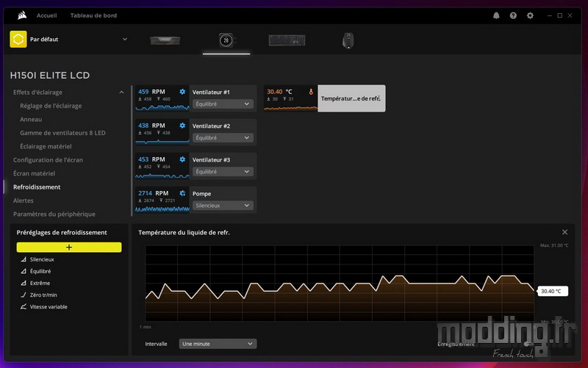Image resolution: width=588 pixels, height=368 pixels.
Task: Choose the Vitesse variable preset
Action: pyautogui.click(x=49, y=306)
